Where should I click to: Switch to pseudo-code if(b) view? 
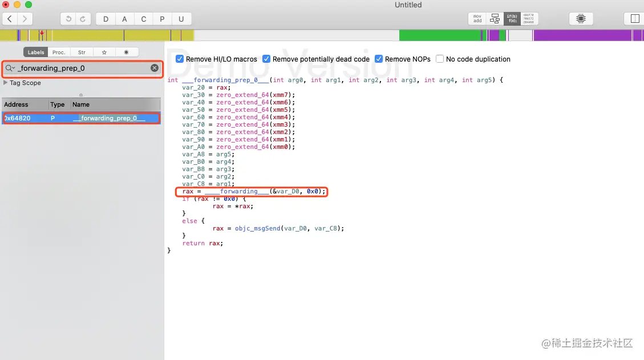coord(512,18)
